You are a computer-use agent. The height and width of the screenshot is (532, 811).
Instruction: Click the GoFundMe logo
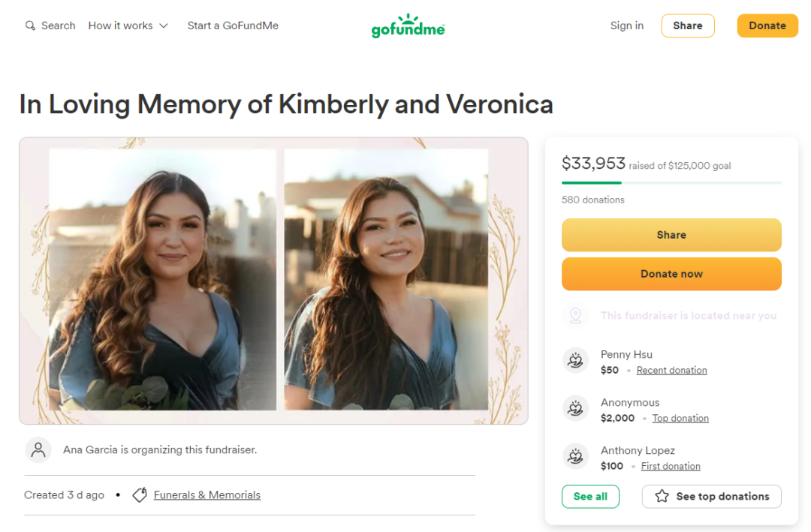[409, 26]
